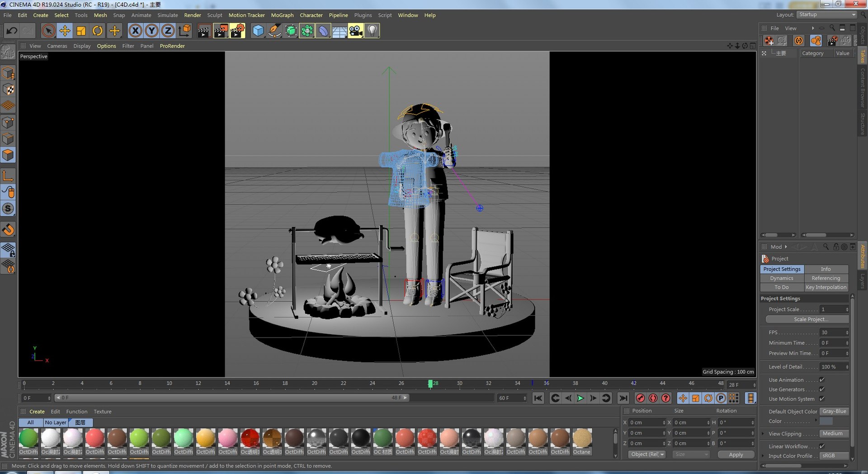This screenshot has width=868, height=474.
Task: Toggle the Z axis lock
Action: pyautogui.click(x=168, y=31)
